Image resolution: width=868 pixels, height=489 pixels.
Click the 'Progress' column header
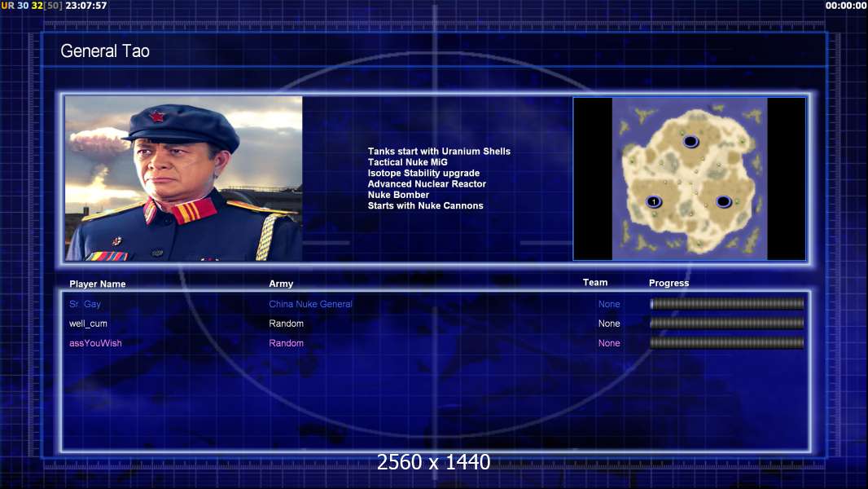pyautogui.click(x=669, y=283)
